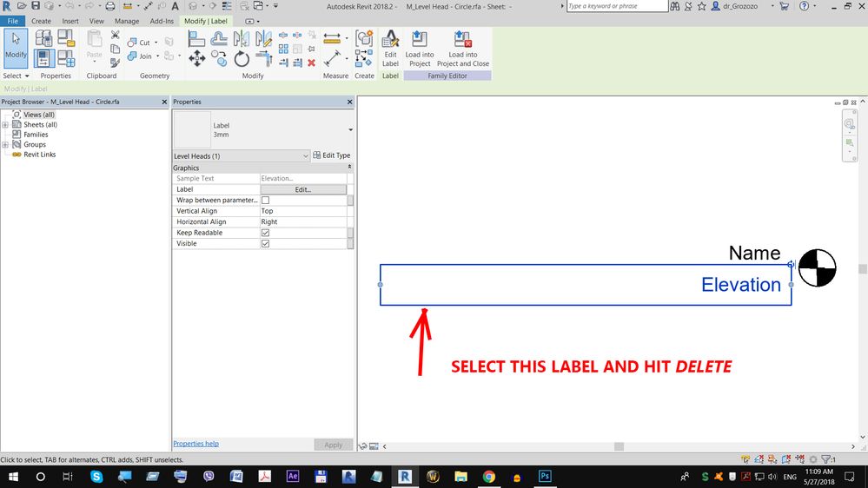The height and width of the screenshot is (488, 868).
Task: Open Photoshop from the Windows taskbar
Action: (x=545, y=477)
